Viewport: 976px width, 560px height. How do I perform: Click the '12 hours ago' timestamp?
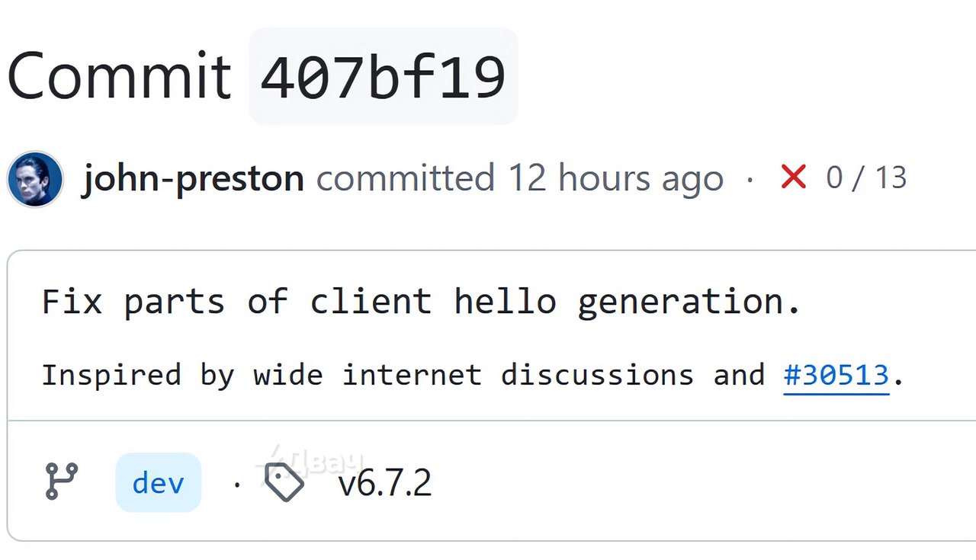click(615, 179)
